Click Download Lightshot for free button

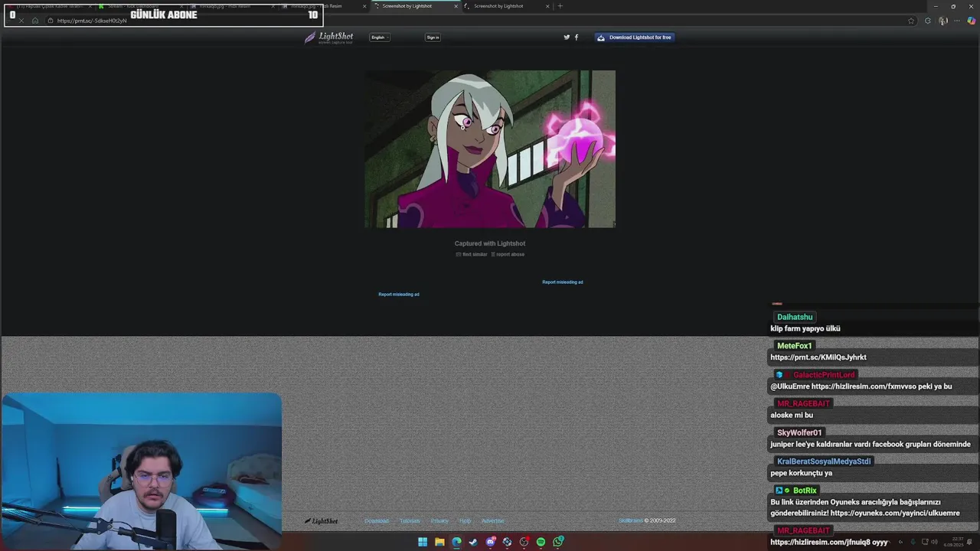(x=635, y=37)
